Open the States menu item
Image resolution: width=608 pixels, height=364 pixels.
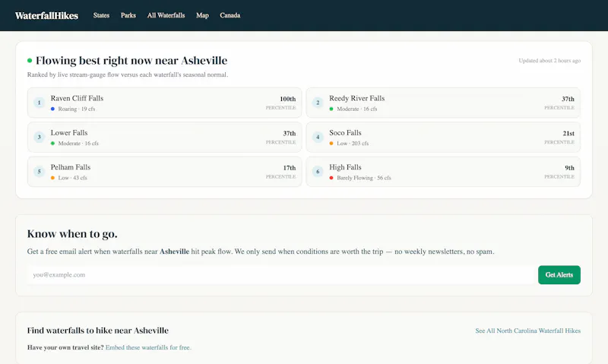pyautogui.click(x=101, y=15)
